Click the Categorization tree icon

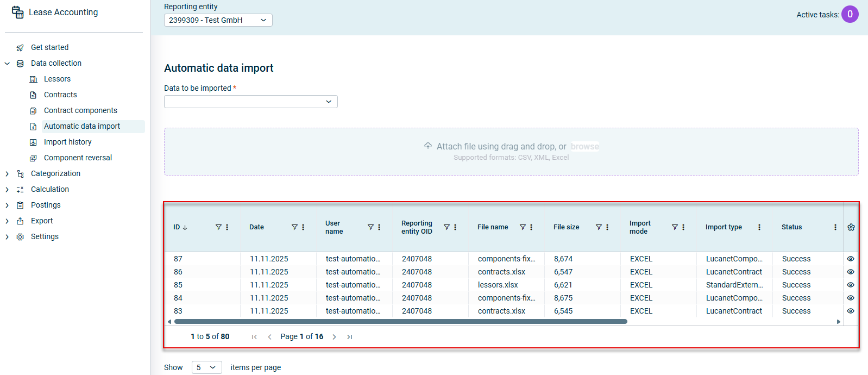[x=20, y=174]
